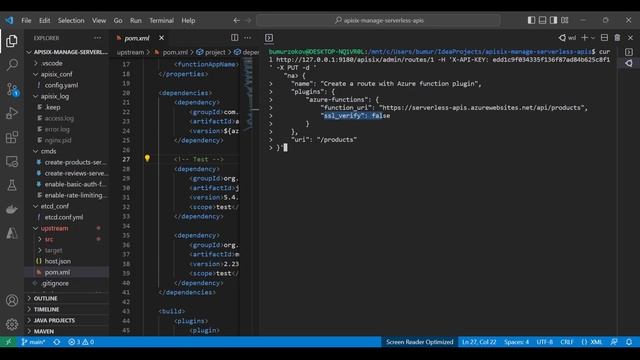640x360 pixels.
Task: Split the editor right
Action: click(234, 38)
